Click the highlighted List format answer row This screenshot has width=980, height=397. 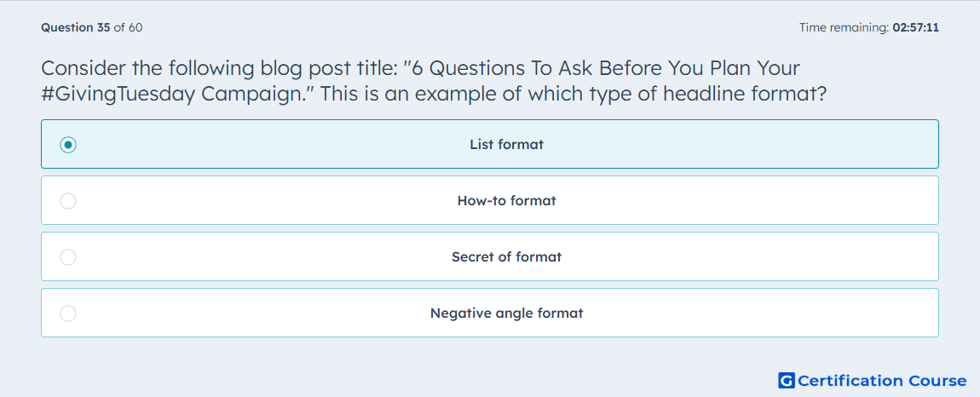(x=490, y=145)
